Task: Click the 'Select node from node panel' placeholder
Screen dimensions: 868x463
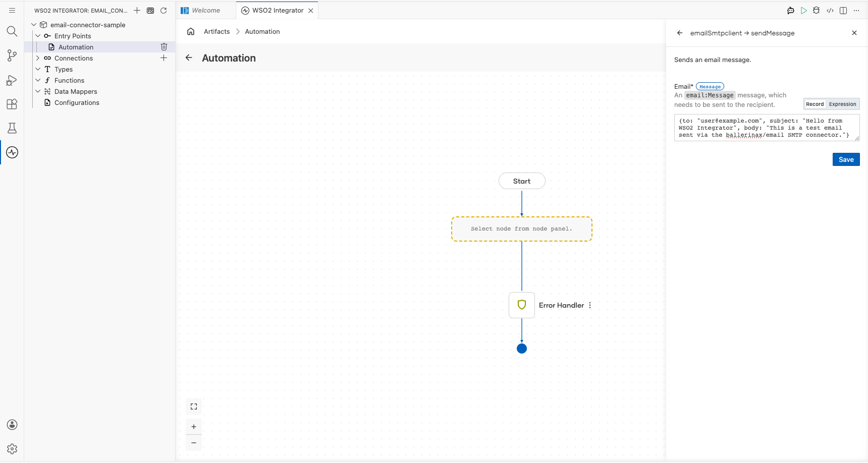Action: click(522, 229)
